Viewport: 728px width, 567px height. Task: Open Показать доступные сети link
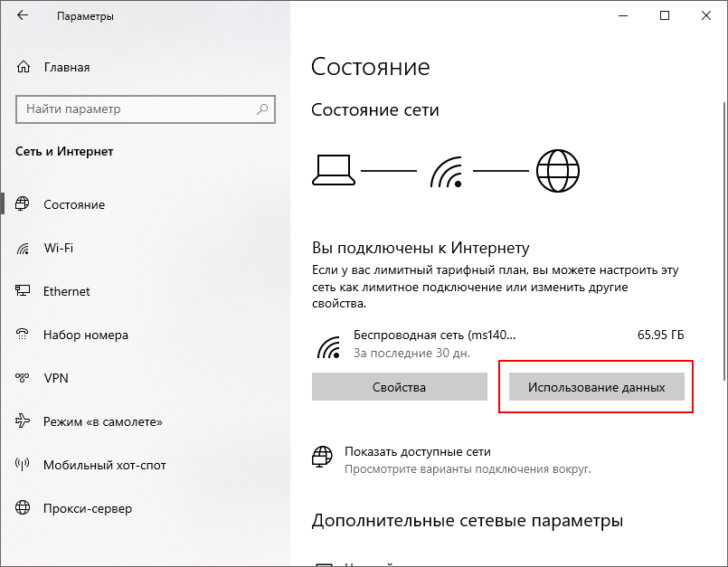(418, 451)
